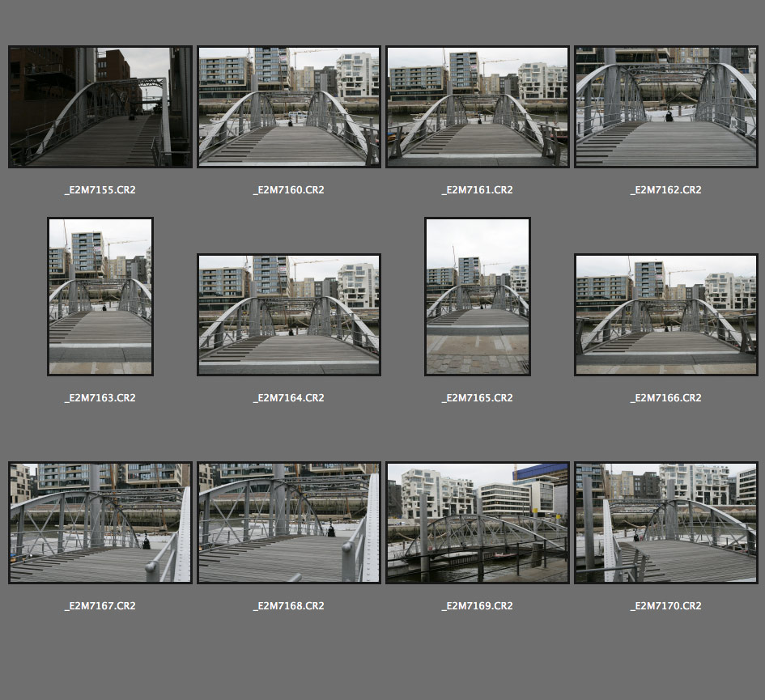Click the filename label _E2M7155.CR2
The image size is (765, 700).
pos(100,190)
